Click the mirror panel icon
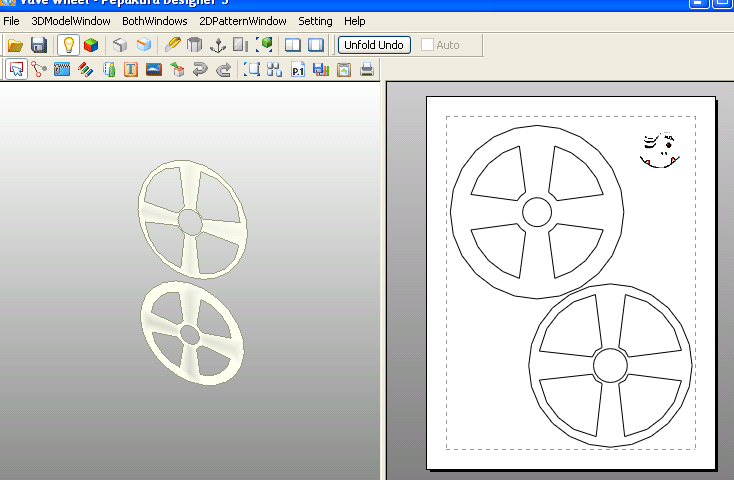This screenshot has width=734, height=480. (x=241, y=45)
